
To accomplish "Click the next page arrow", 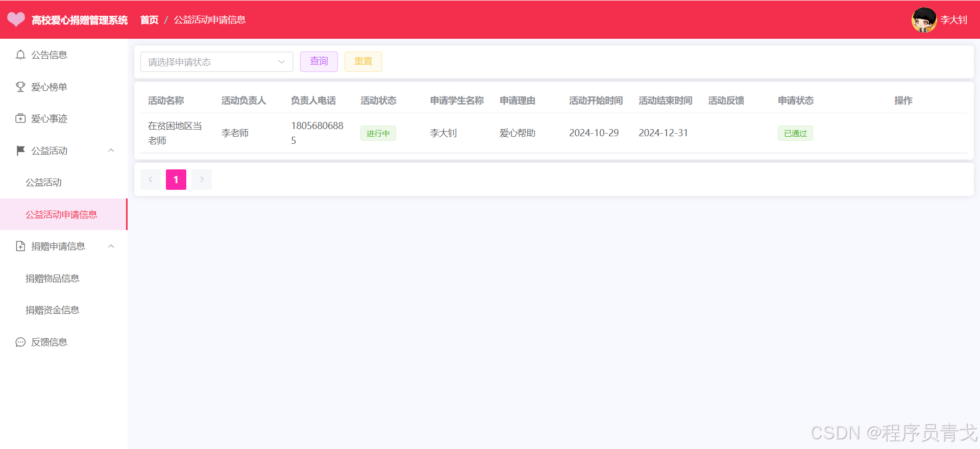I will click(202, 180).
